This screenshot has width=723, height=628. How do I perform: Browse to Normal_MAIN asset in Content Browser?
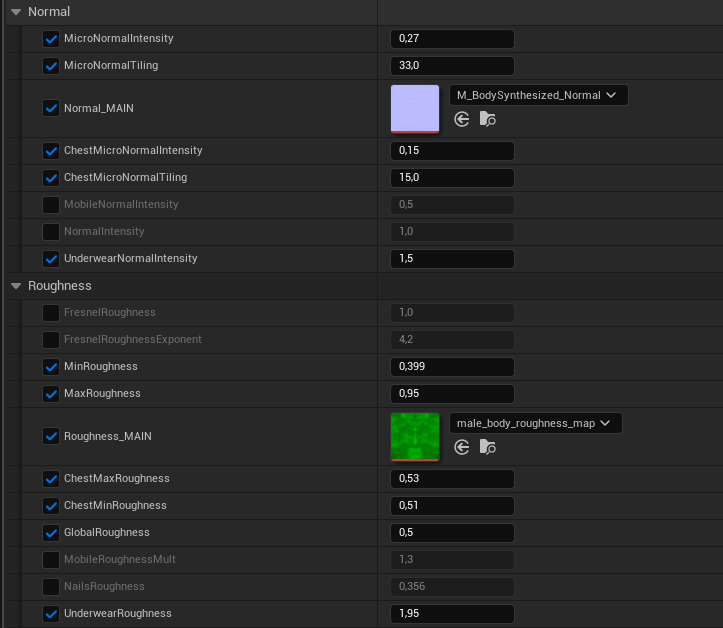[487, 119]
